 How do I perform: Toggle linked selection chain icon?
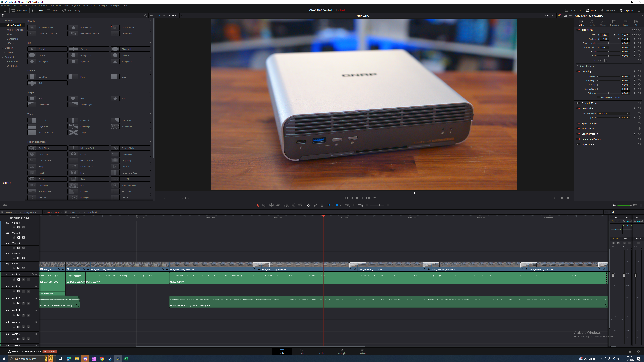click(315, 205)
